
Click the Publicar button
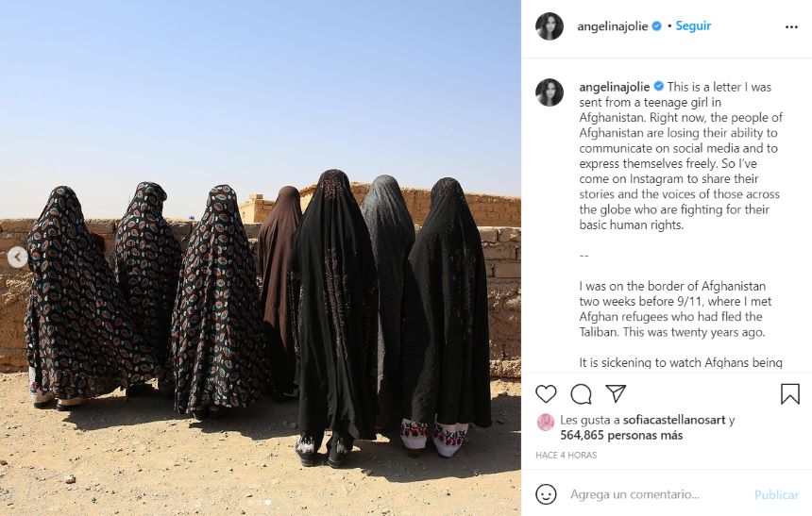(776, 495)
